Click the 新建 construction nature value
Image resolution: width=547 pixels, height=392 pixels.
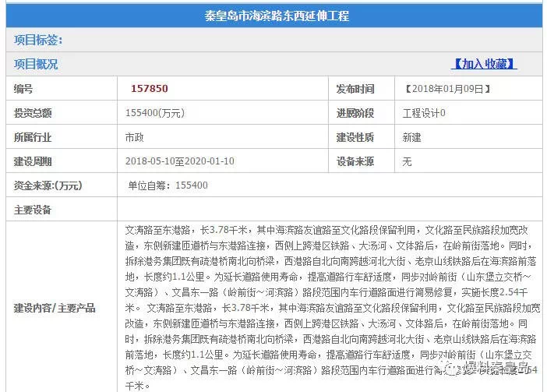[x=411, y=137]
